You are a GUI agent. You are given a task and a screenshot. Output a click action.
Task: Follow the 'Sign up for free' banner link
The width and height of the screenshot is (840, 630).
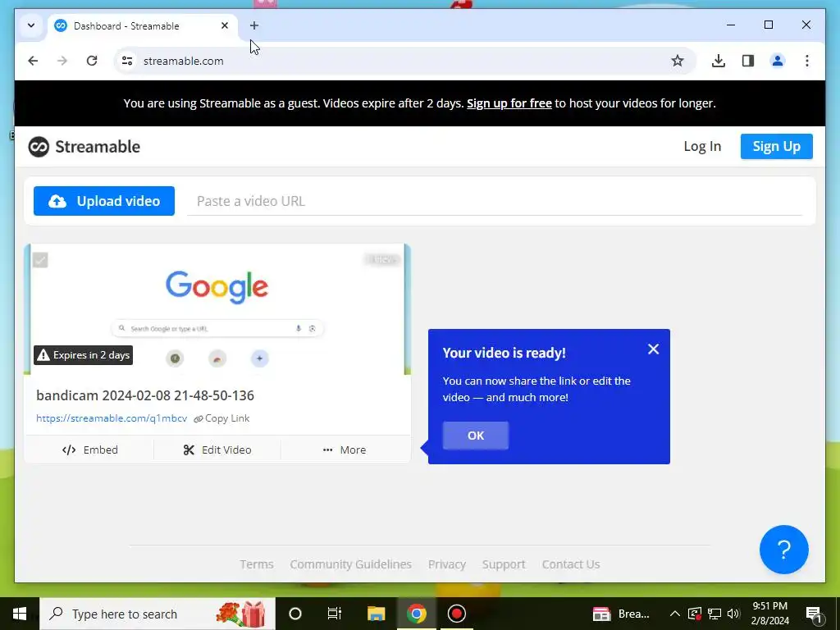coord(509,103)
